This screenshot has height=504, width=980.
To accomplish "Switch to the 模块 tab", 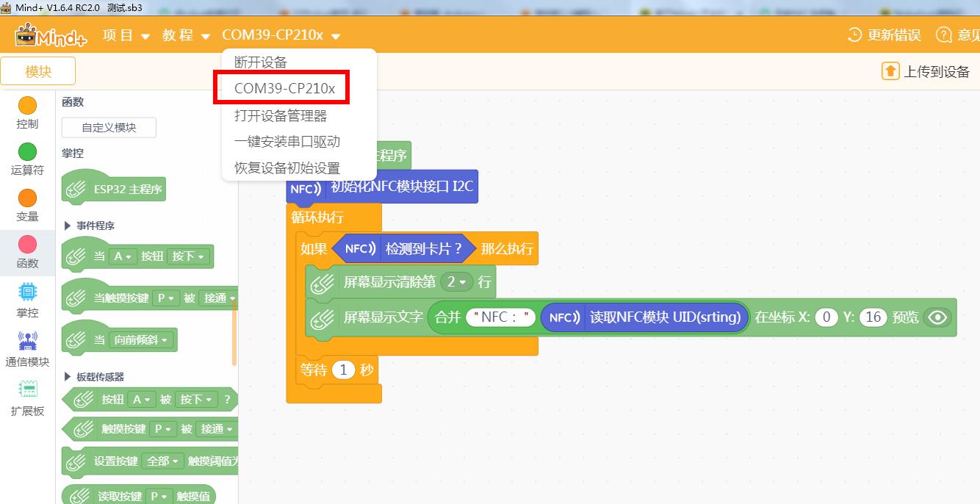I will pos(38,71).
